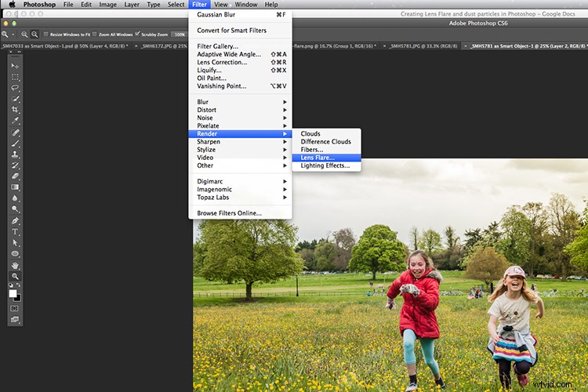Viewport: 588px width, 392px height.
Task: Select the Gradient tool
Action: click(x=15, y=187)
